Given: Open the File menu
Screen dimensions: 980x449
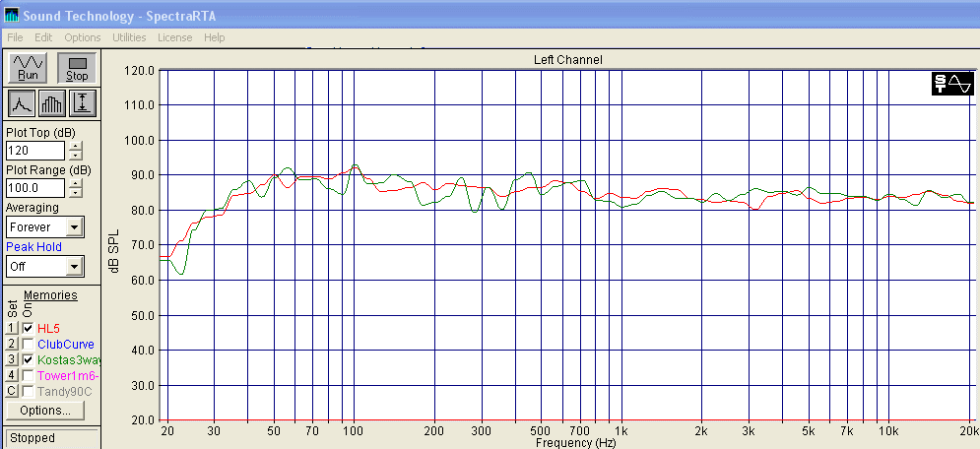Looking at the screenshot, I should coord(15,37).
